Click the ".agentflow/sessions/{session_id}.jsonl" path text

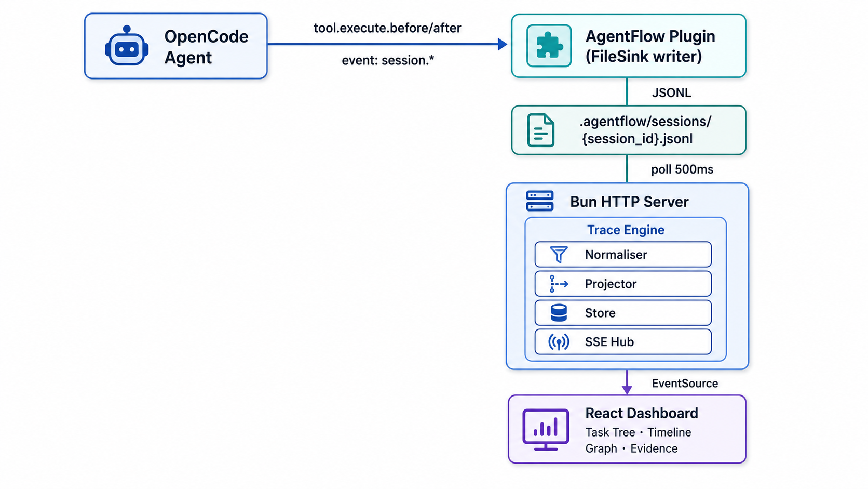coord(645,130)
